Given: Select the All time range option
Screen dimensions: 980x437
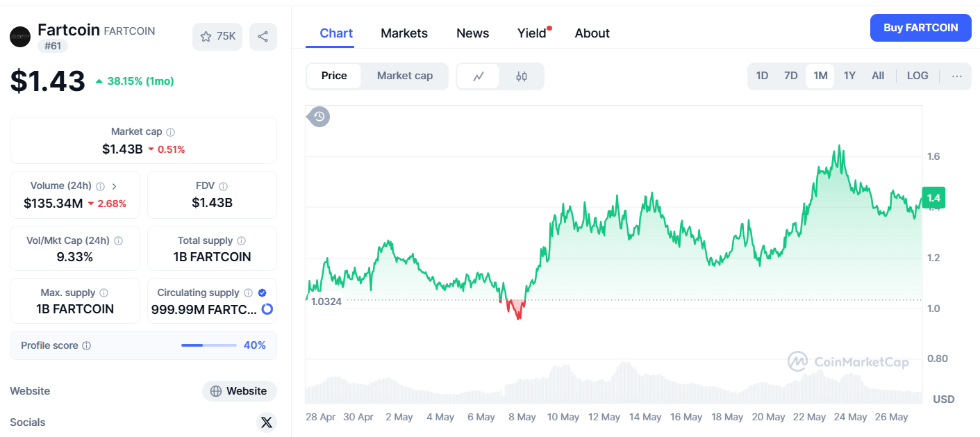Looking at the screenshot, I should coord(878,75).
